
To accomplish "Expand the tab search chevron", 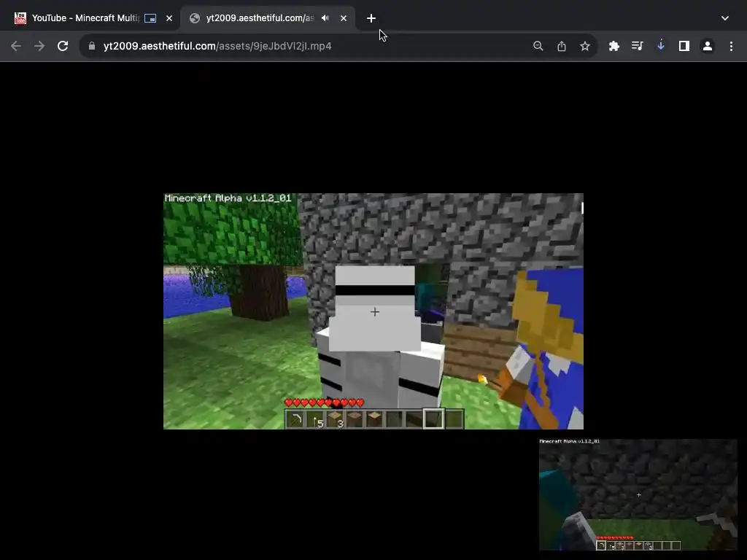I will [x=725, y=18].
